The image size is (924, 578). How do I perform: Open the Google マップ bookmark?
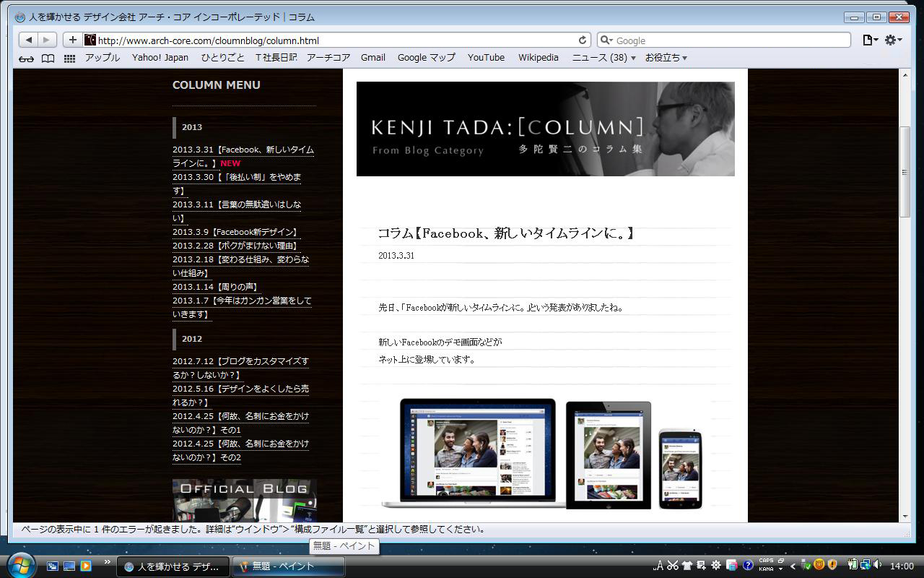point(427,58)
